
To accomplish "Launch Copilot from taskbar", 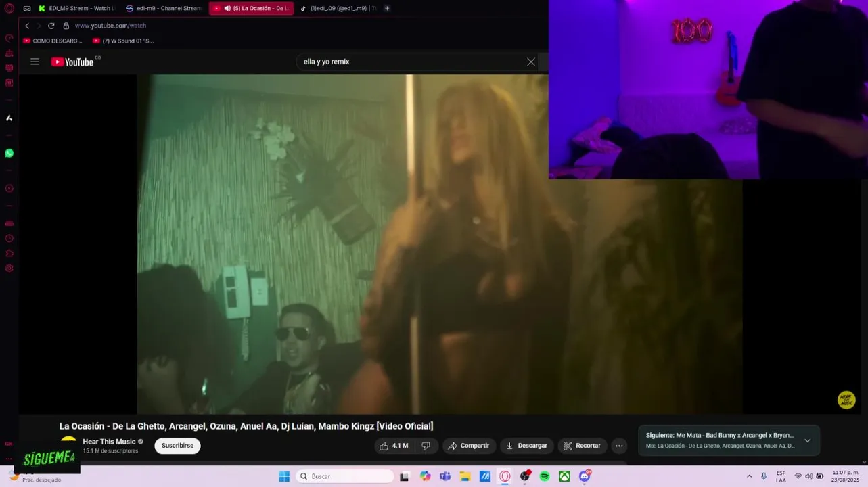I will pos(425,476).
